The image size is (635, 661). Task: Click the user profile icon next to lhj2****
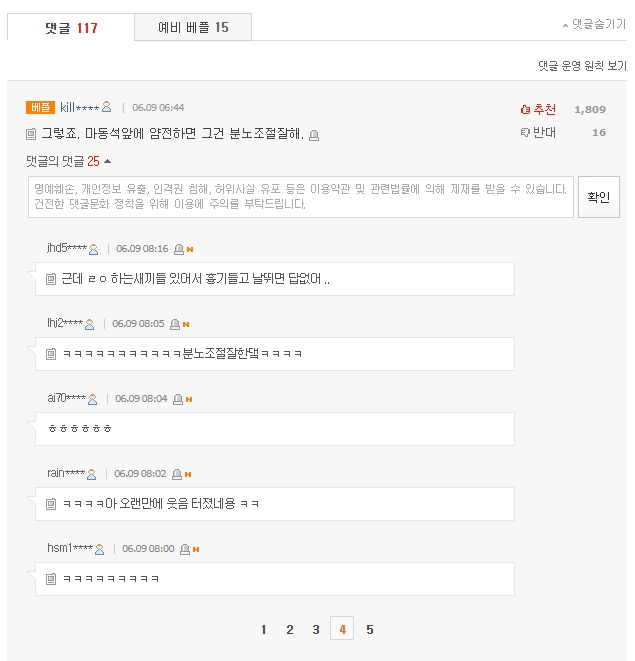89,324
